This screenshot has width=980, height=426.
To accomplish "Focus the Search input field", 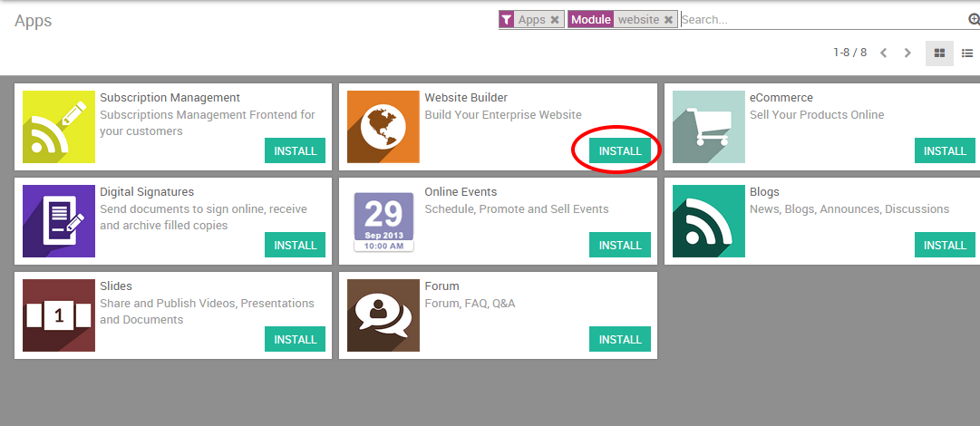I will coord(823,20).
